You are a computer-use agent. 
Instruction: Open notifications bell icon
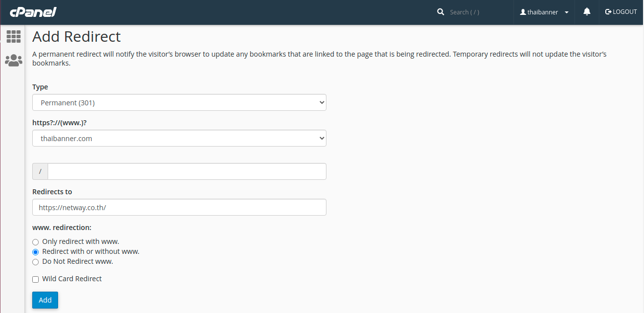tap(587, 12)
